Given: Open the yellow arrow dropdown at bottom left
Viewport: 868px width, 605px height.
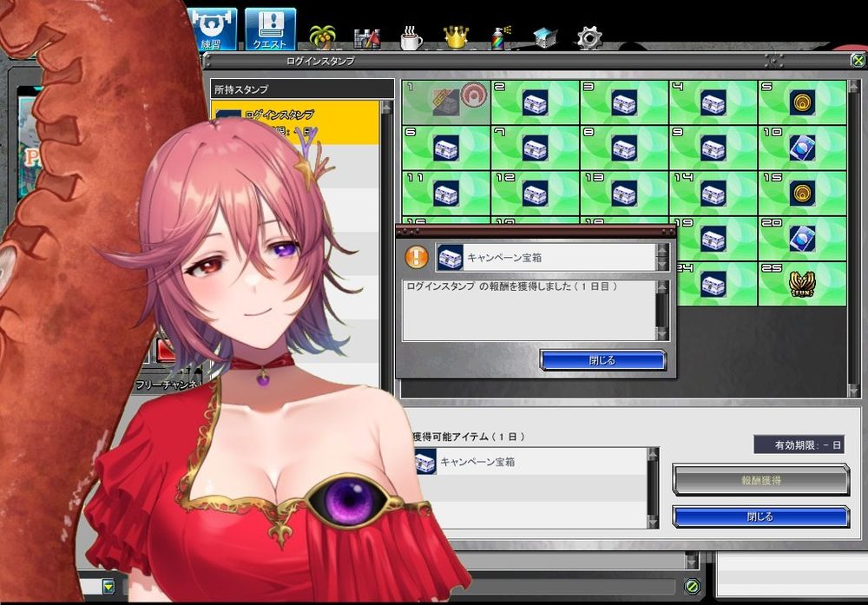Looking at the screenshot, I should click(x=108, y=586).
